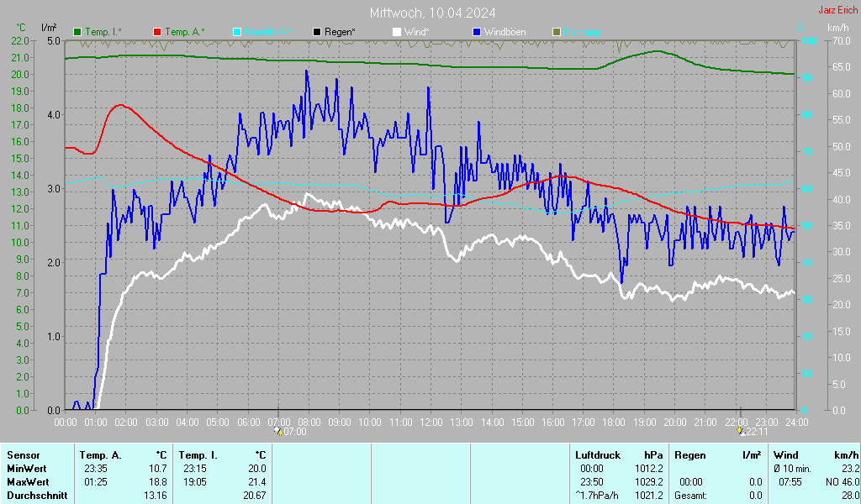Image resolution: width=861 pixels, height=504 pixels.
Task: Click the sunrise icon at 07:00
Action: tap(278, 431)
